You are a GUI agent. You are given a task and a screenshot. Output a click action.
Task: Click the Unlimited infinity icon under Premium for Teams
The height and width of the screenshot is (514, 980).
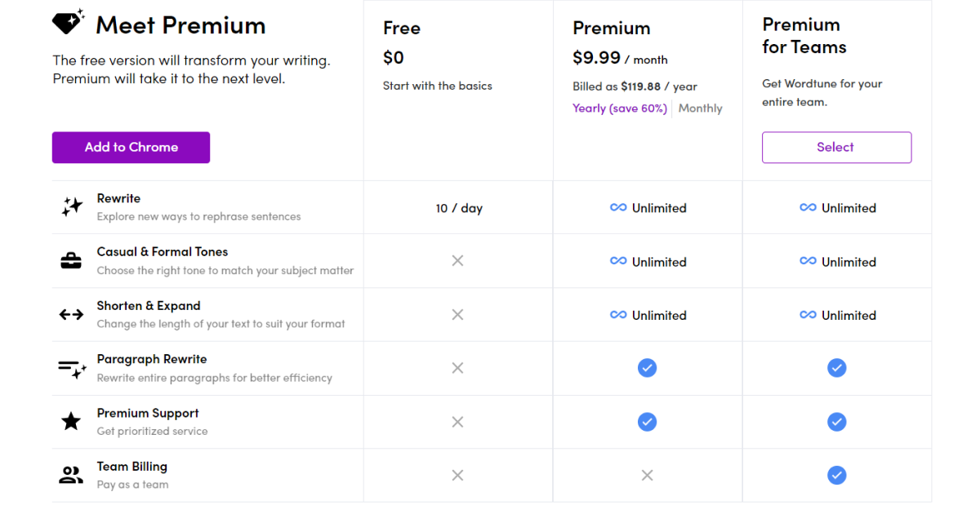tap(808, 207)
